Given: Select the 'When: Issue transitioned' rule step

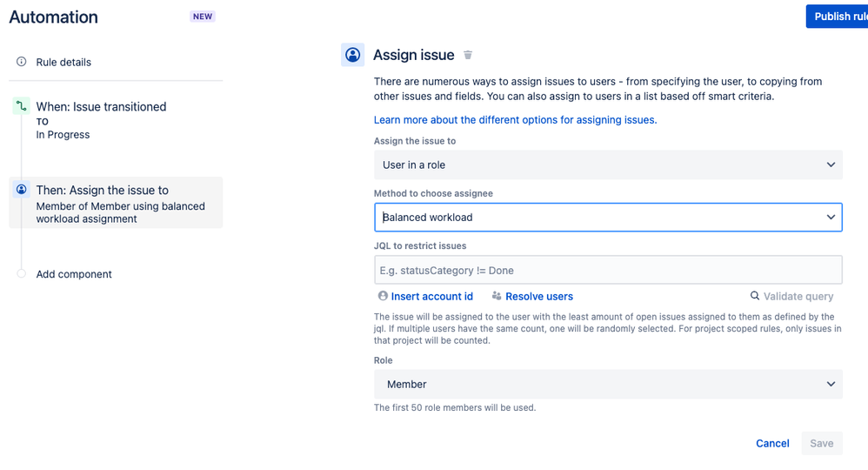Looking at the screenshot, I should (101, 107).
